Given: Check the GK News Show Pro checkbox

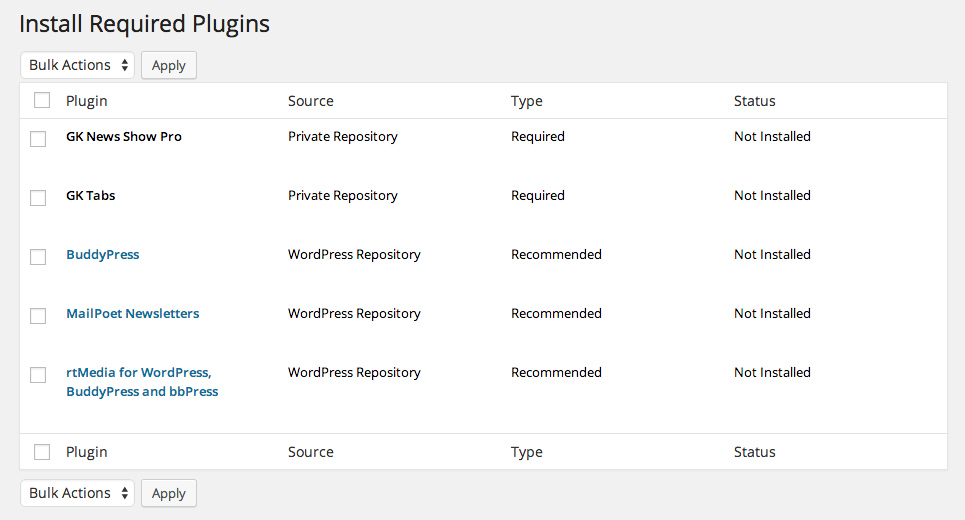Looking at the screenshot, I should pos(38,138).
